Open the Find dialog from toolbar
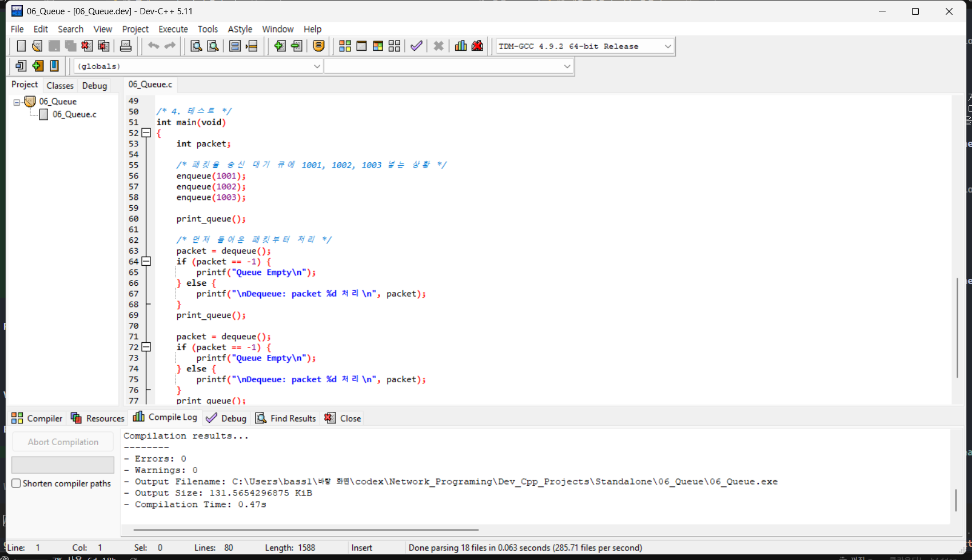 coord(196,46)
